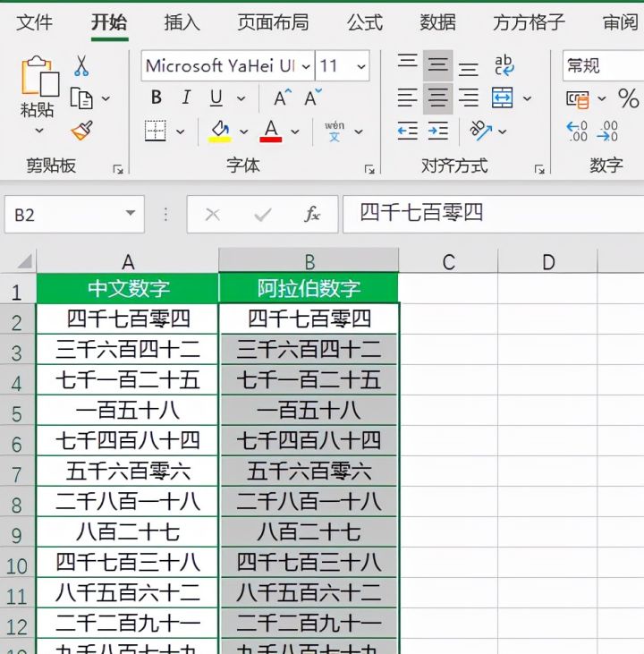This screenshot has height=654, width=644.
Task: Activate the Format Painter brush
Action: pyautogui.click(x=81, y=131)
